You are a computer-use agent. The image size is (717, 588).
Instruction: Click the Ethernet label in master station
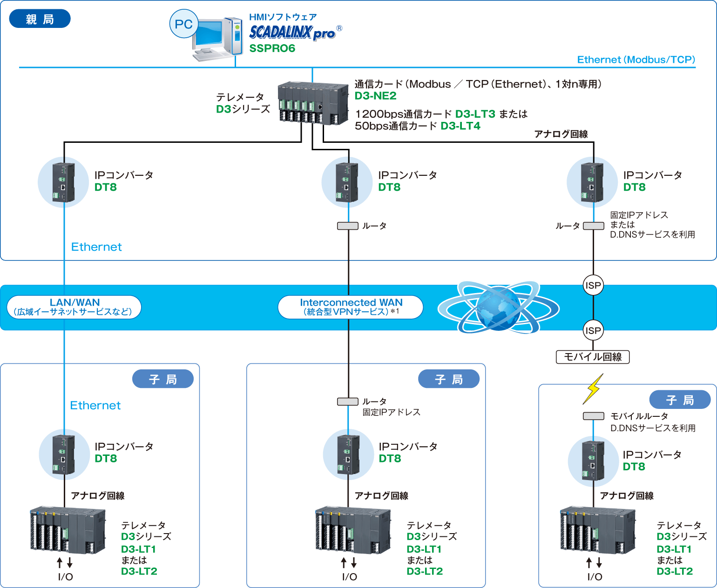96,247
